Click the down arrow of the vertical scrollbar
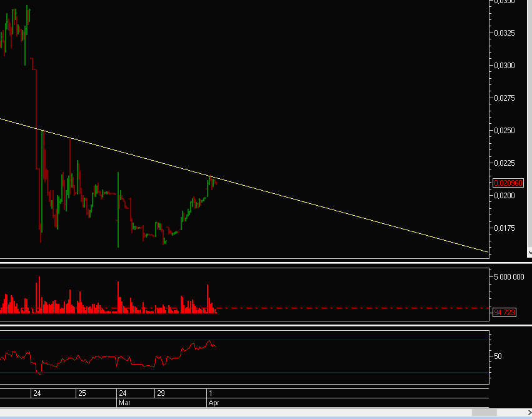 point(529,253)
